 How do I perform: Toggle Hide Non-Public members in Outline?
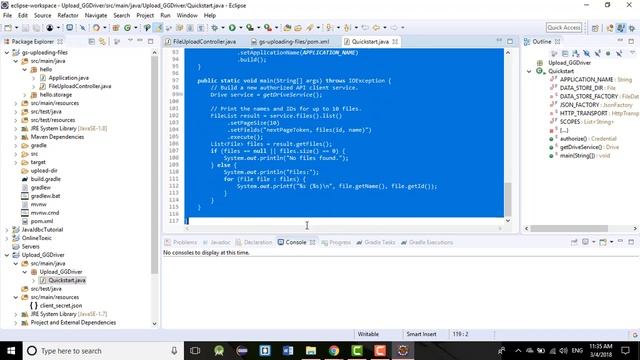tap(608, 53)
